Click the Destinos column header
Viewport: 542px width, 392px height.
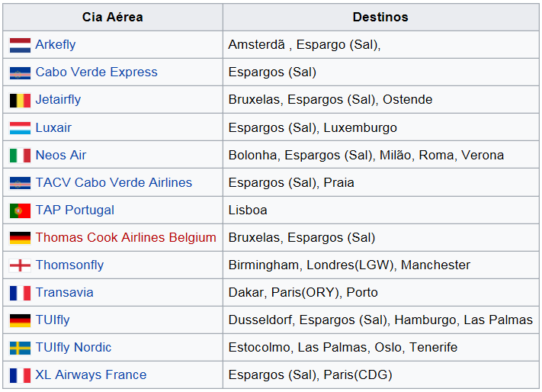coord(380,17)
